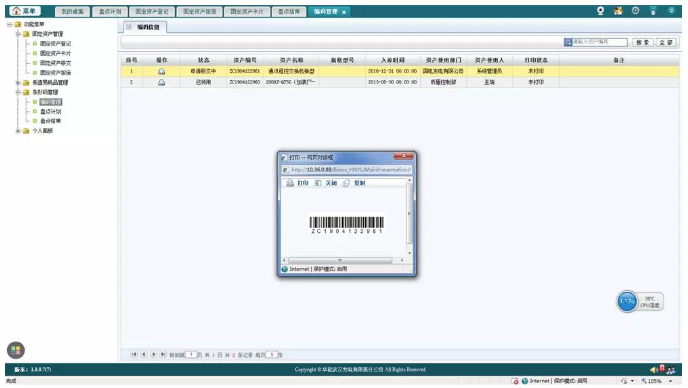
Task: Open the settings gear in top header
Action: (635, 11)
